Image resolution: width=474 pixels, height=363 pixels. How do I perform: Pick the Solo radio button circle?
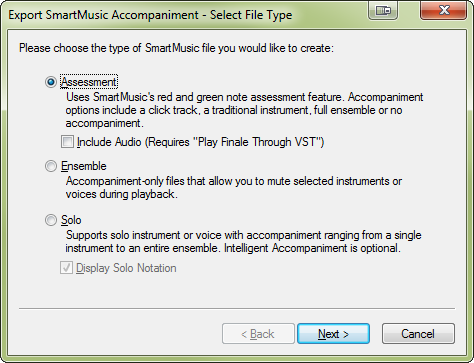[51, 220]
